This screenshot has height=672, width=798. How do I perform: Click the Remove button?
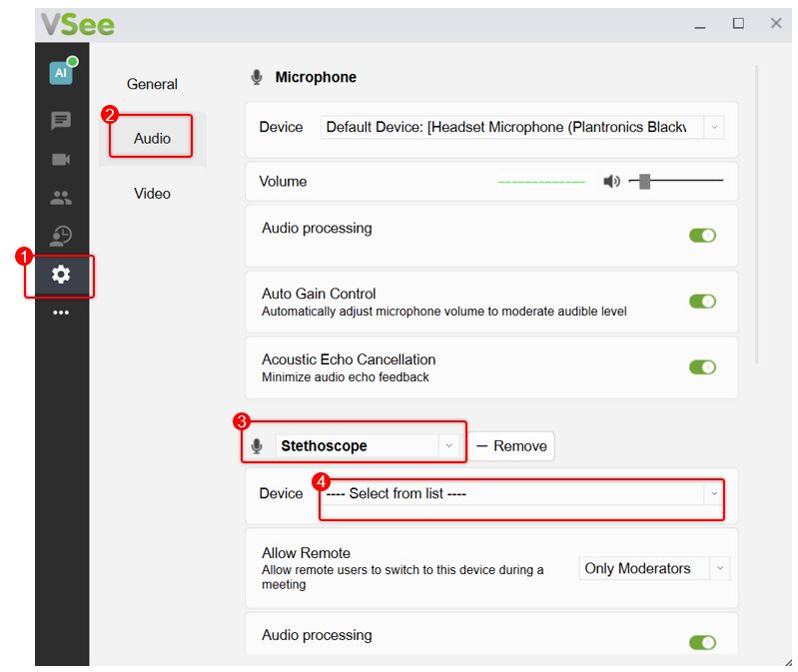(x=511, y=446)
